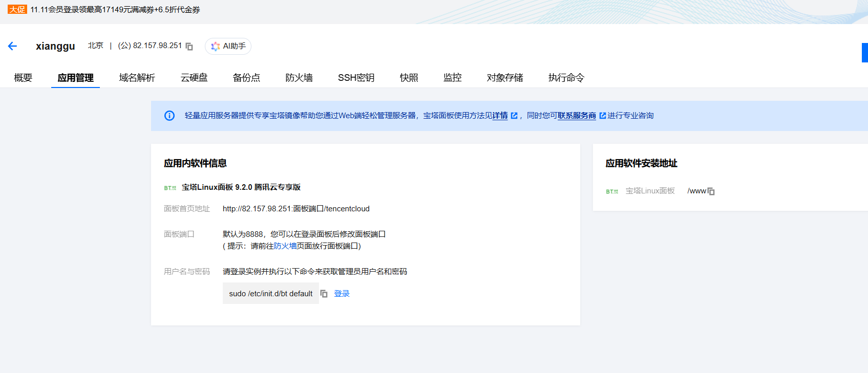Switch to the 概要 tab
The image size is (868, 373).
click(23, 78)
